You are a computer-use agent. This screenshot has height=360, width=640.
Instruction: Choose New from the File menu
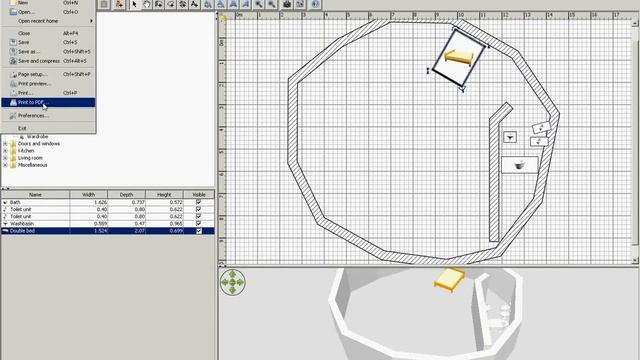tap(48, 3)
